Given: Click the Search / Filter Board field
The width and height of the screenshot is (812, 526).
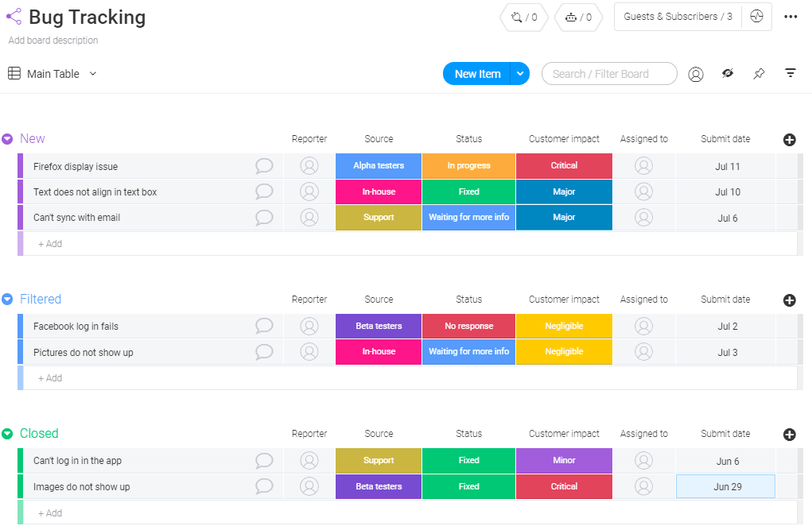Looking at the screenshot, I should [x=609, y=73].
